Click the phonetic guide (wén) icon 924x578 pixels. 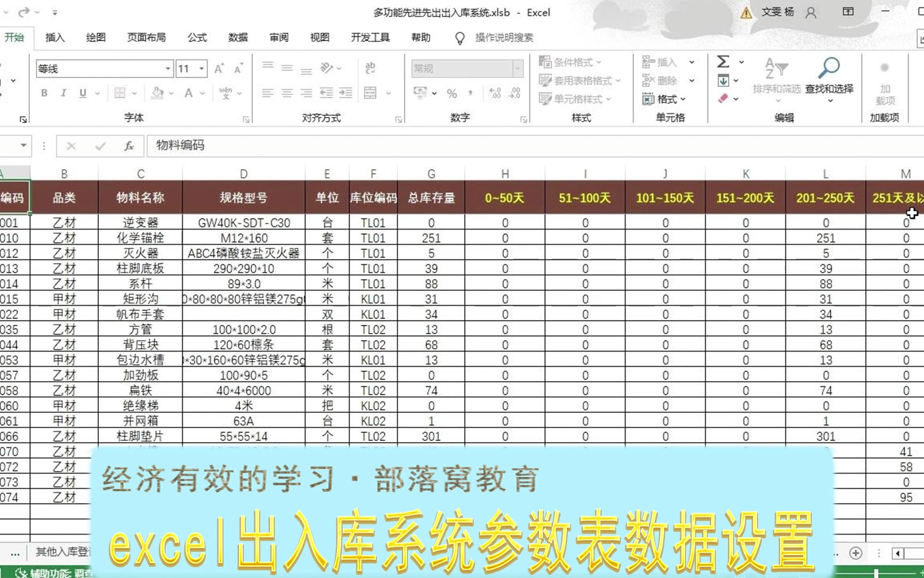226,93
